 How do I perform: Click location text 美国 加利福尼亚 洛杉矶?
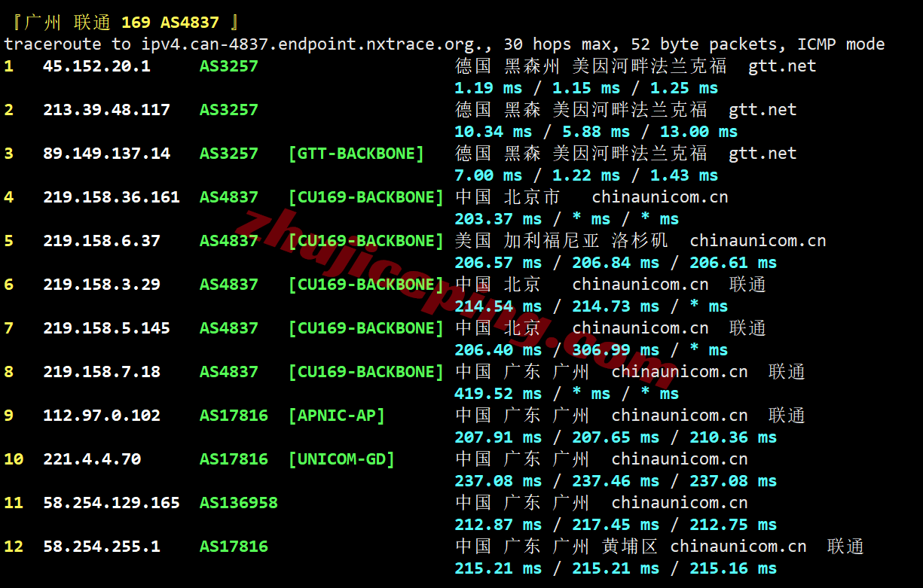click(561, 241)
